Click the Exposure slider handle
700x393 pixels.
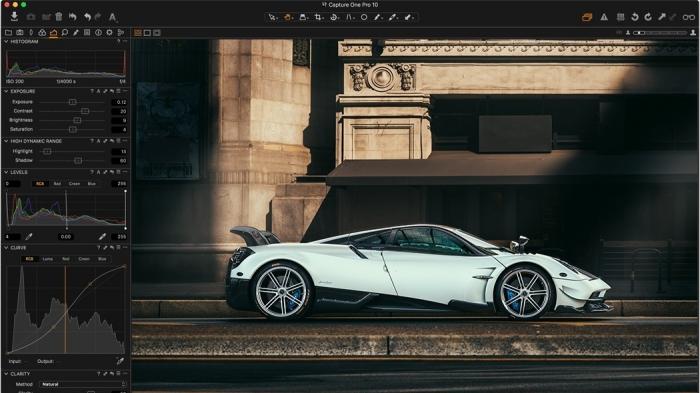tap(72, 102)
